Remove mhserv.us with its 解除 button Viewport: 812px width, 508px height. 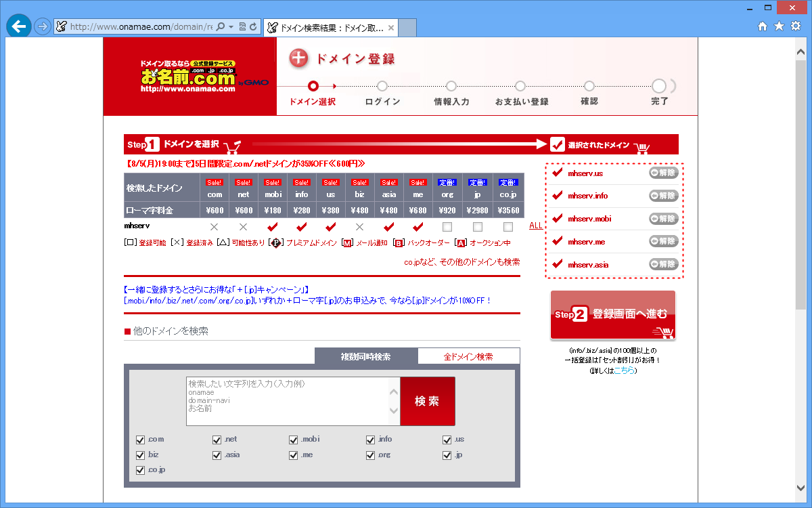663,173
